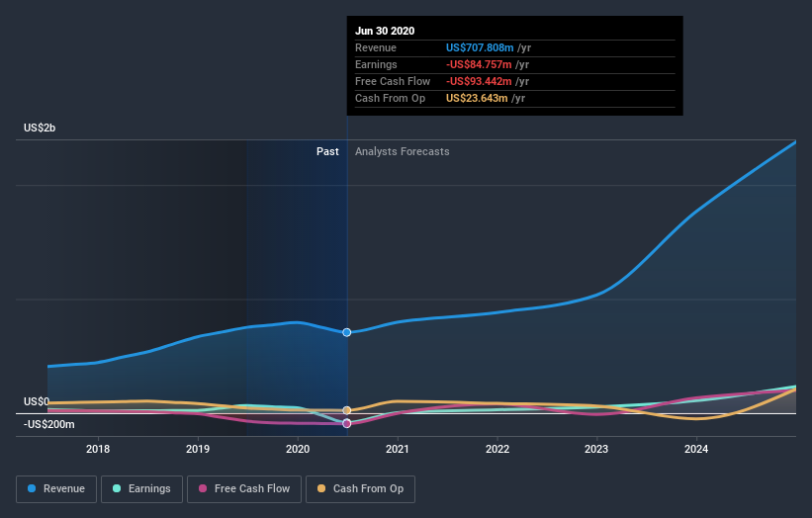Screen dimensions: 812x518
Task: Select the 2022 x-axis label
Action: [x=497, y=449]
